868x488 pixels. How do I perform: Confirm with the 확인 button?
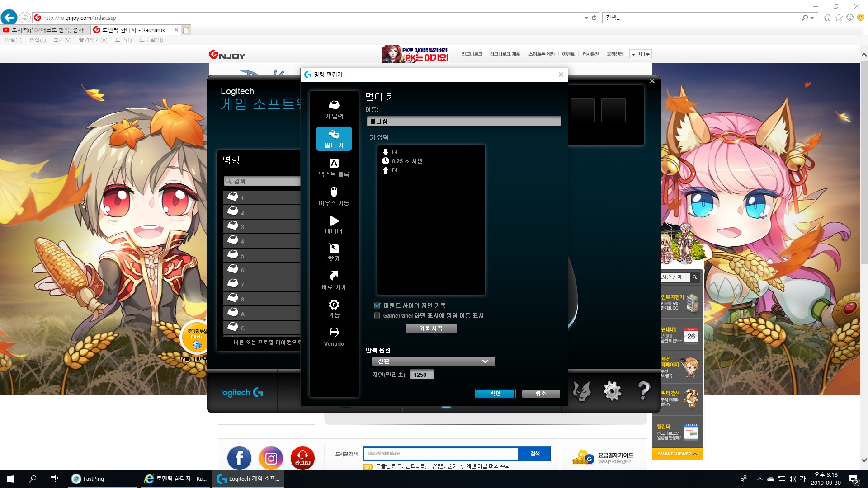pyautogui.click(x=495, y=394)
